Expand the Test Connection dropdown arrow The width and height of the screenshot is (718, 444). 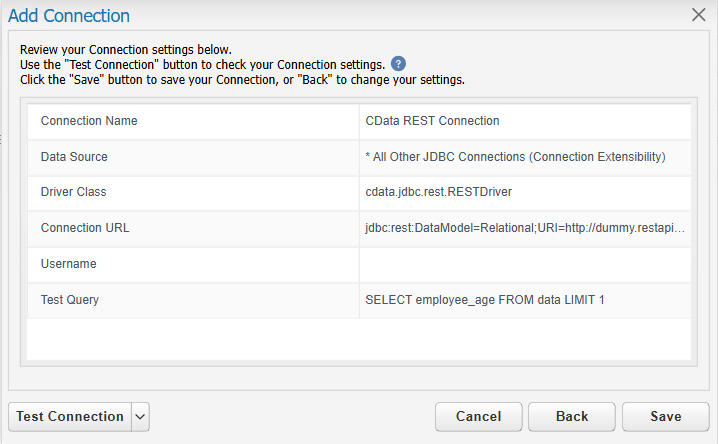141,417
